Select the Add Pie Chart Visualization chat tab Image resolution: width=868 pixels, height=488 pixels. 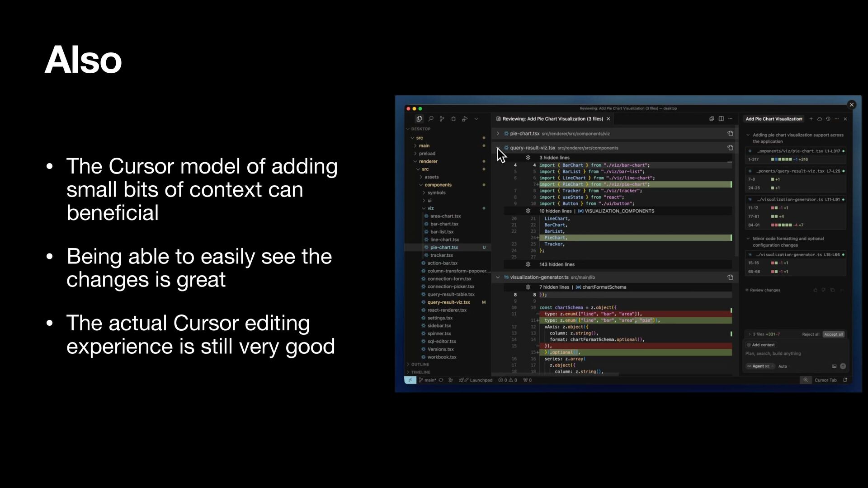click(x=774, y=119)
